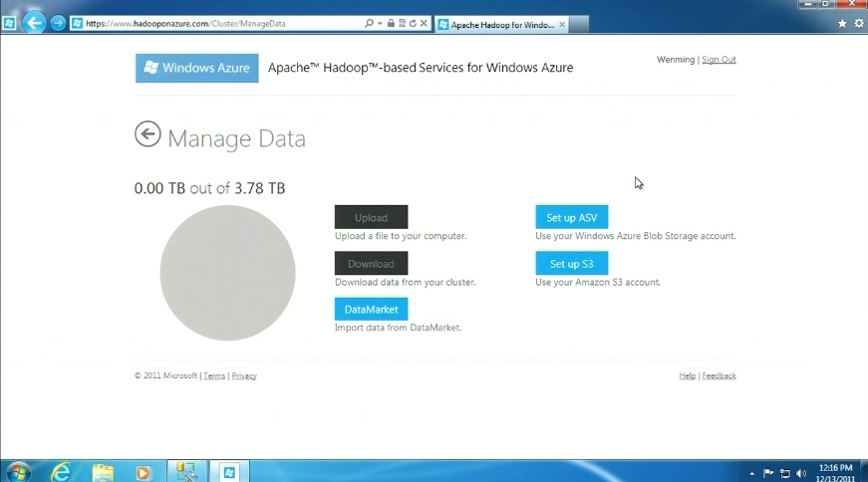Viewport: 868px width, 482px height.
Task: Open the address bar dropdown arrow
Action: tap(380, 23)
